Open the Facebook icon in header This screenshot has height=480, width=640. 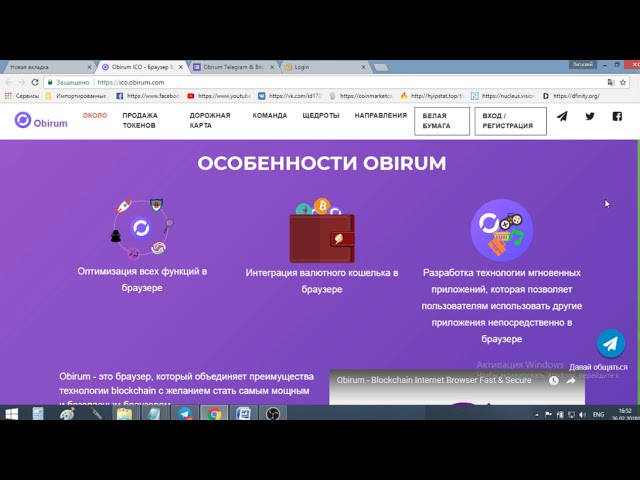tap(617, 116)
